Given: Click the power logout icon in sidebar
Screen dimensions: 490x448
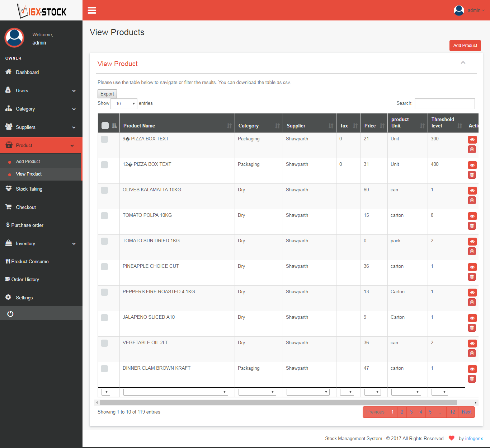Looking at the screenshot, I should point(10,314).
